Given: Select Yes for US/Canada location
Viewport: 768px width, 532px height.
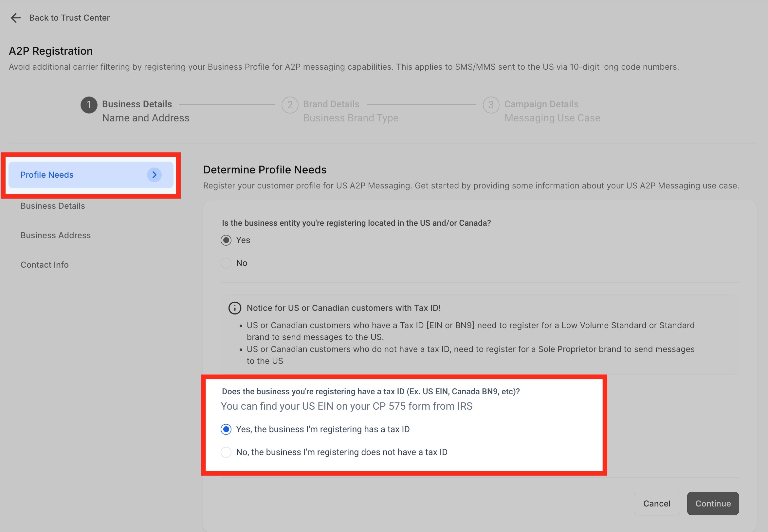Looking at the screenshot, I should tap(226, 240).
